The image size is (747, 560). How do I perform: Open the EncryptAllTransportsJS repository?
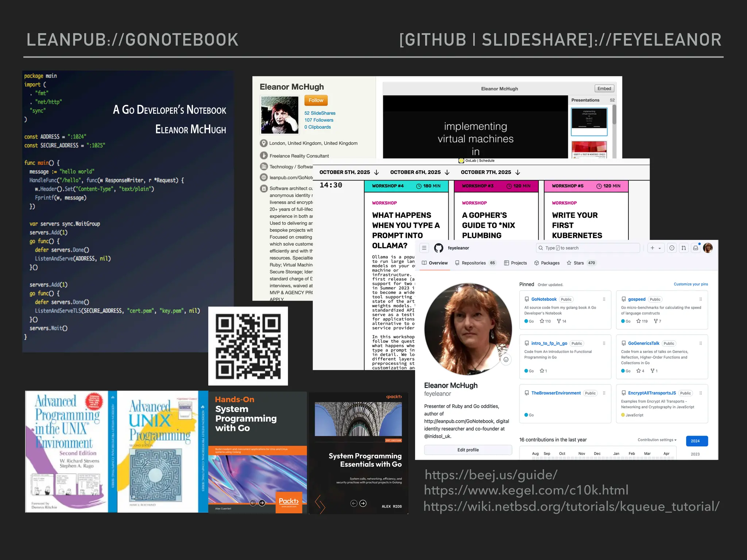pos(652,393)
